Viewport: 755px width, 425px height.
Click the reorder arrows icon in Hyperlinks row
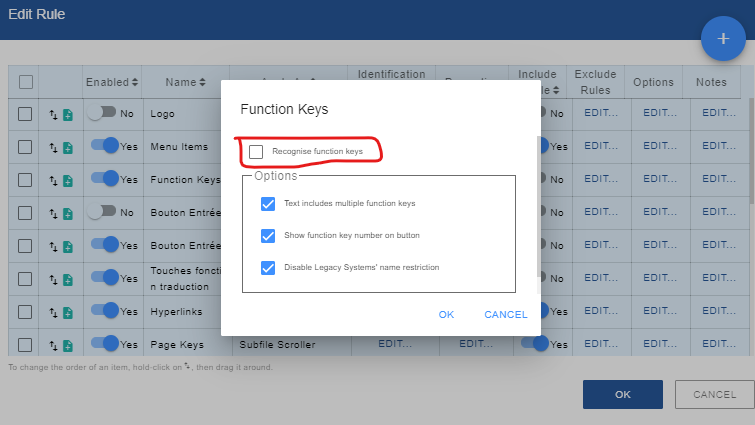pos(54,312)
